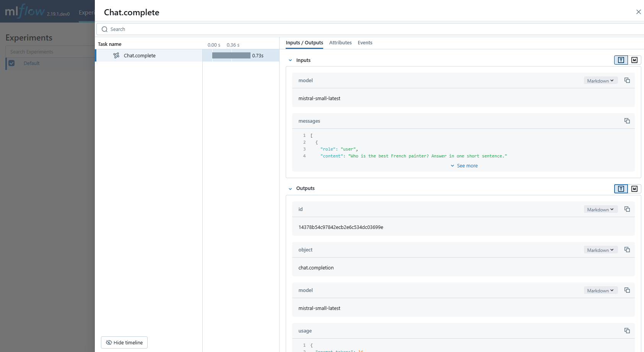The image size is (644, 352).
Task: Copy the input model value
Action: (x=627, y=80)
